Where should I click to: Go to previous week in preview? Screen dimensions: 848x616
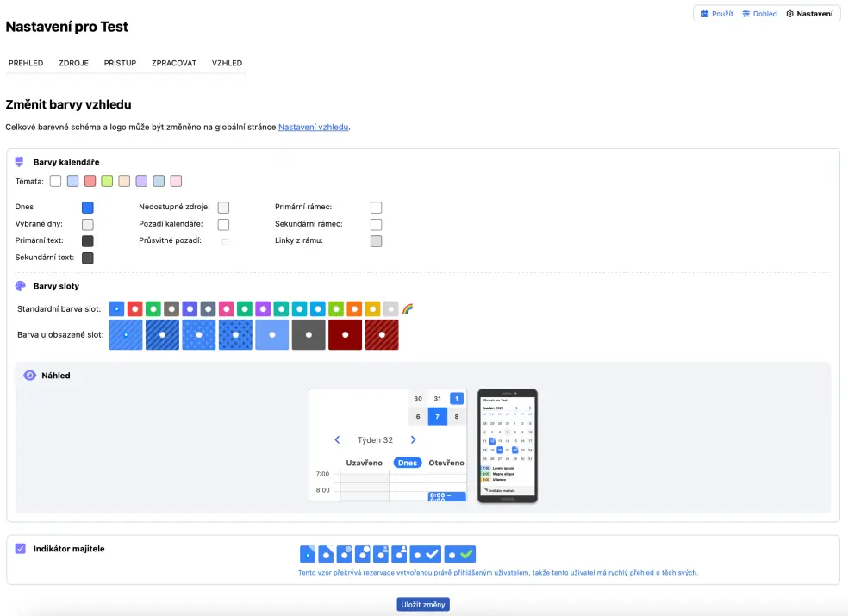(337, 440)
